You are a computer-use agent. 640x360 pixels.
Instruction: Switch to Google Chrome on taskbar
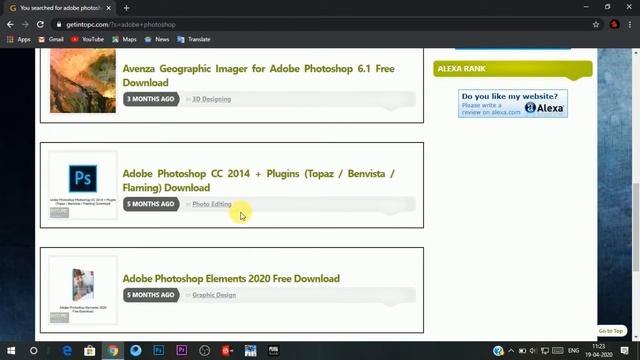pyautogui.click(x=113, y=351)
